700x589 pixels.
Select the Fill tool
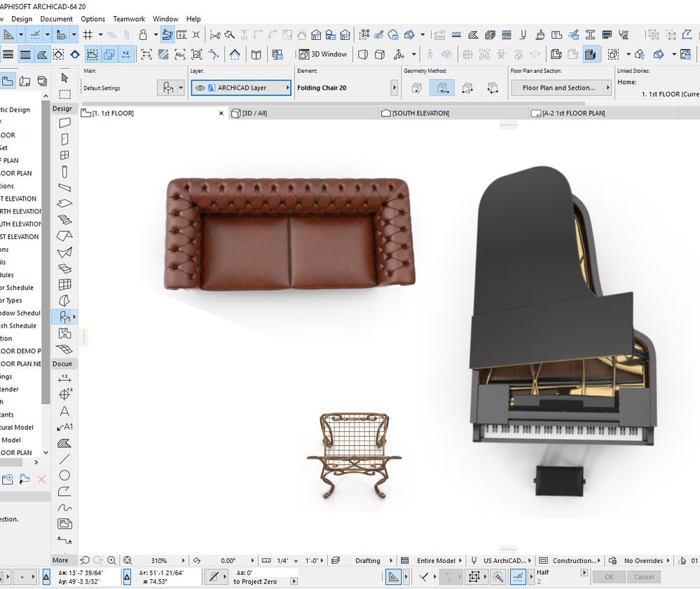point(64,443)
